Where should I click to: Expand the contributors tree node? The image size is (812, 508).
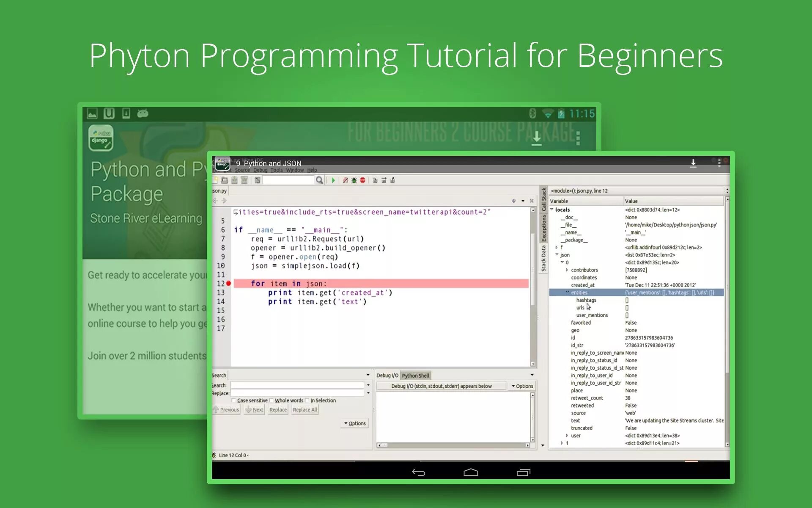tap(567, 270)
